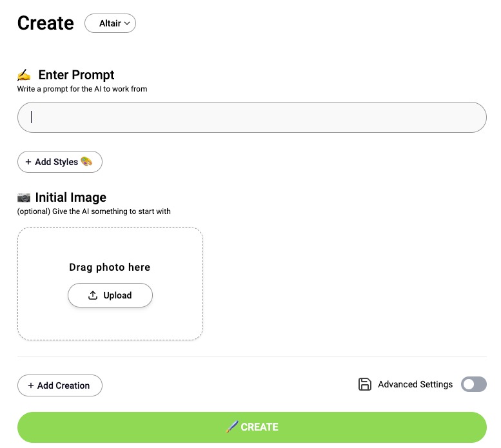501x448 pixels.
Task: Click the Add Styles button
Action: click(x=60, y=162)
